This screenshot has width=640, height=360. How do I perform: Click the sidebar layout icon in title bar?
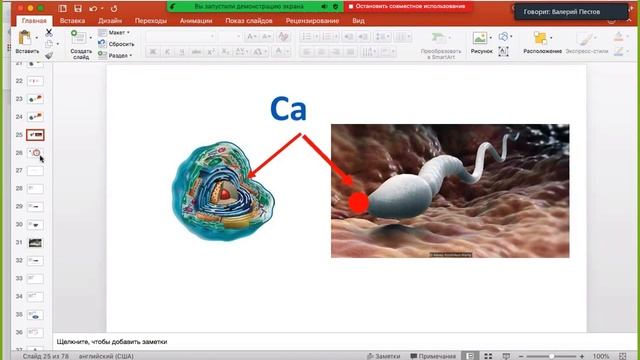[x=62, y=8]
